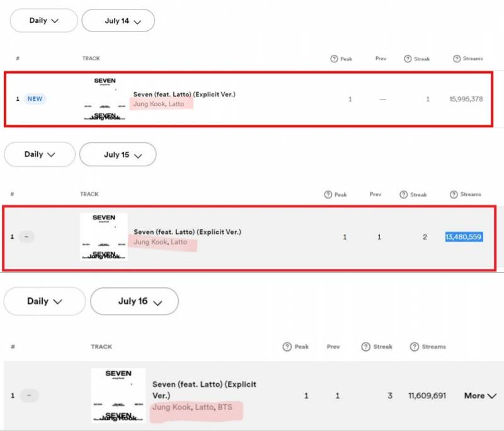This screenshot has height=431, width=504.
Task: Click the Streak help icon in July 14 chart
Action: [408, 59]
